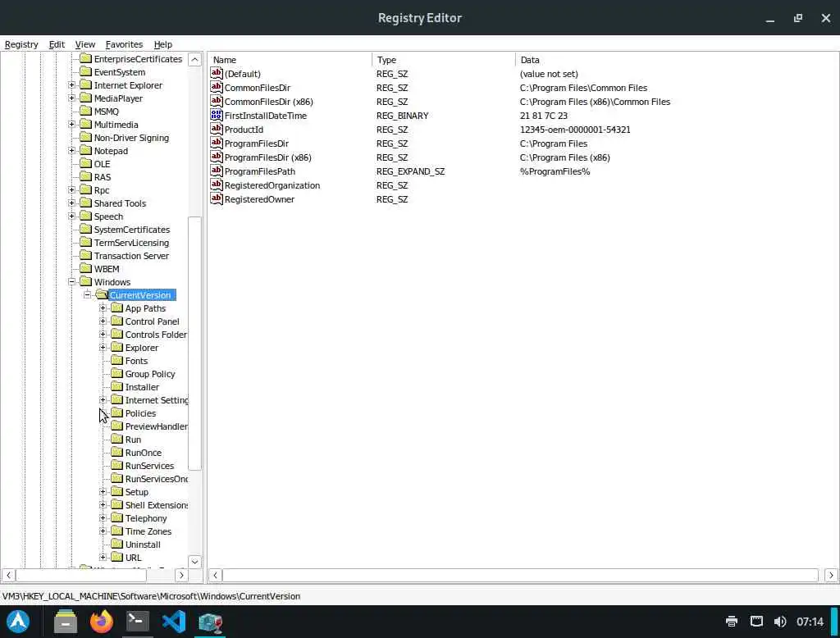Open the Favorites menu

click(x=125, y=44)
